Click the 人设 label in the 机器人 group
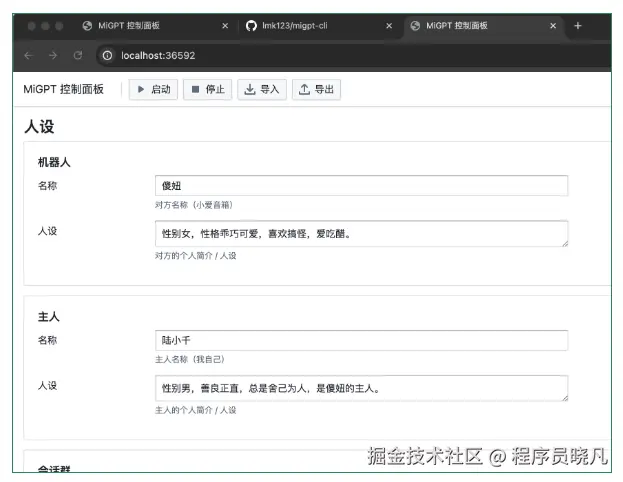 [47, 231]
